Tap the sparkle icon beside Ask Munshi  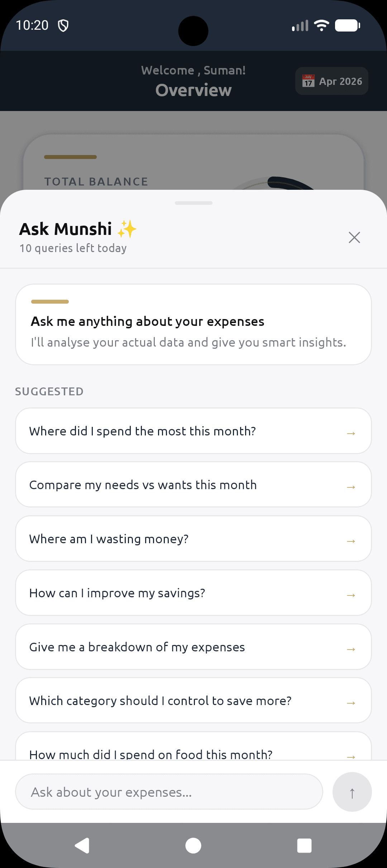pos(127,229)
